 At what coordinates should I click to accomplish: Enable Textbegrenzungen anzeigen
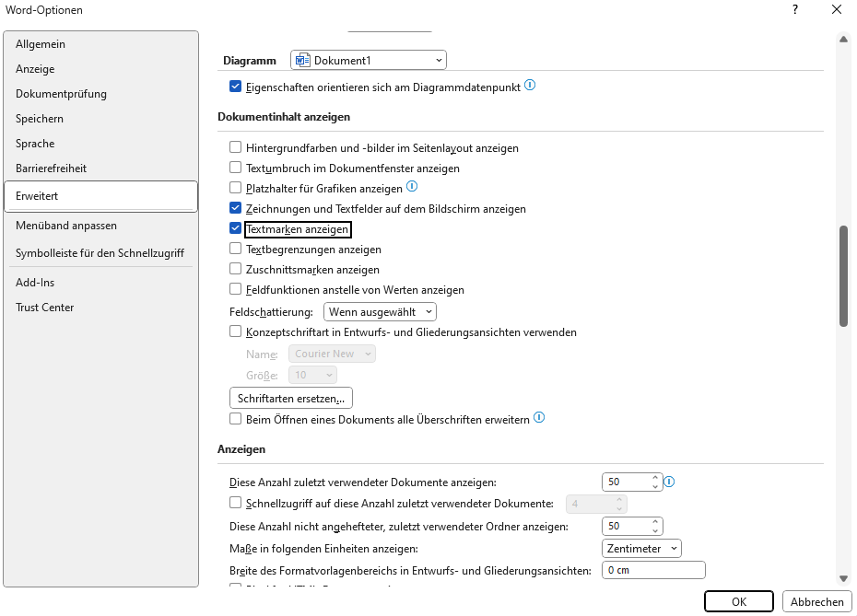[235, 249]
